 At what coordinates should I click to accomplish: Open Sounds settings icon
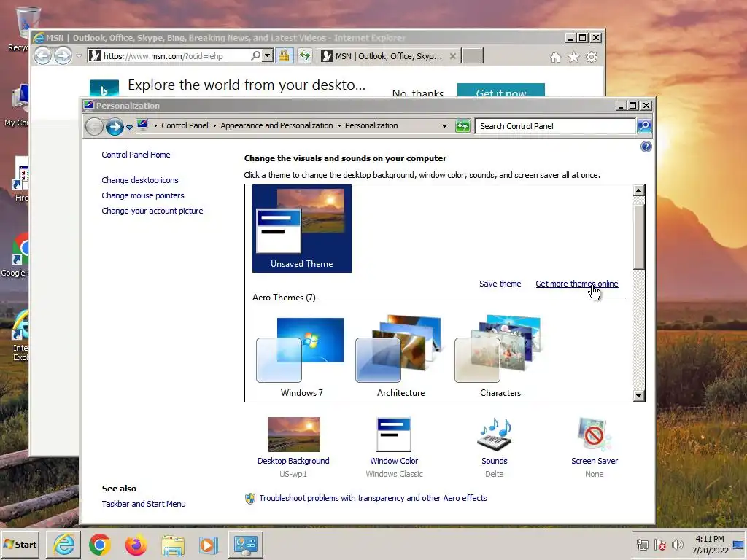[x=495, y=435]
